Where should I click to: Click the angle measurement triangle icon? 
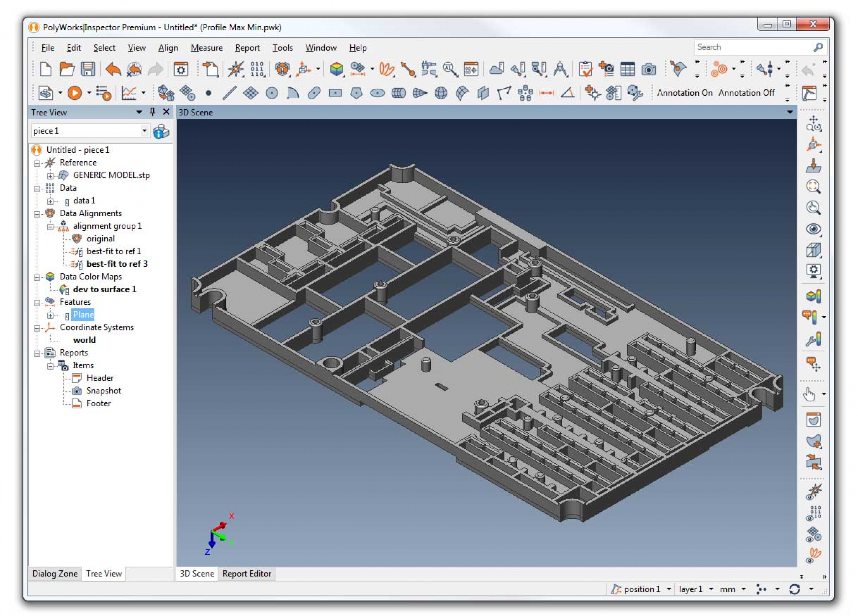coord(567,93)
